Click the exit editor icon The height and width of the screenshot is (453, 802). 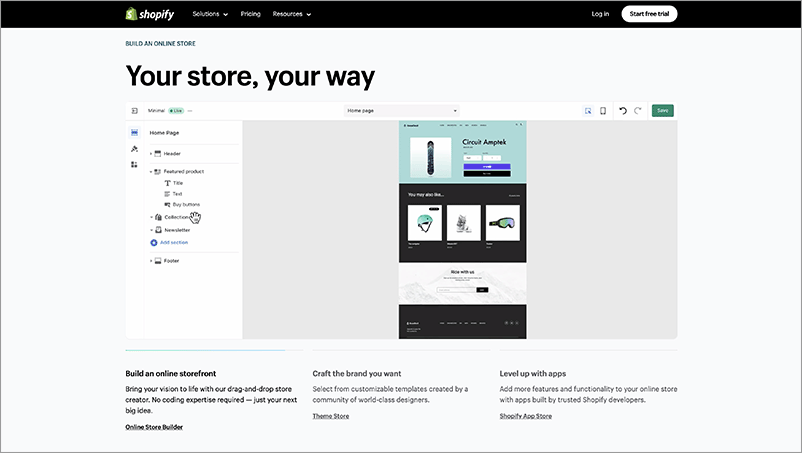pyautogui.click(x=134, y=111)
